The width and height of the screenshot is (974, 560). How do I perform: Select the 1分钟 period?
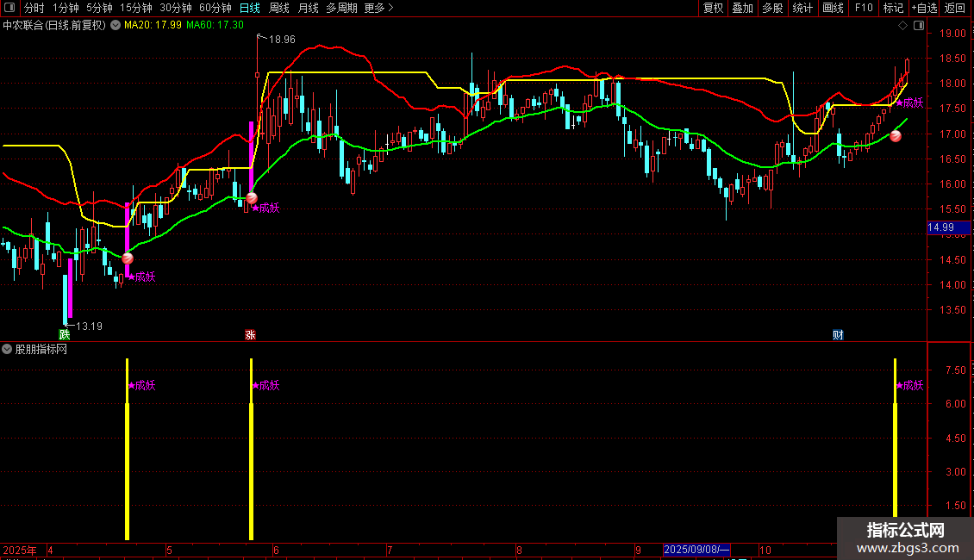tap(66, 8)
